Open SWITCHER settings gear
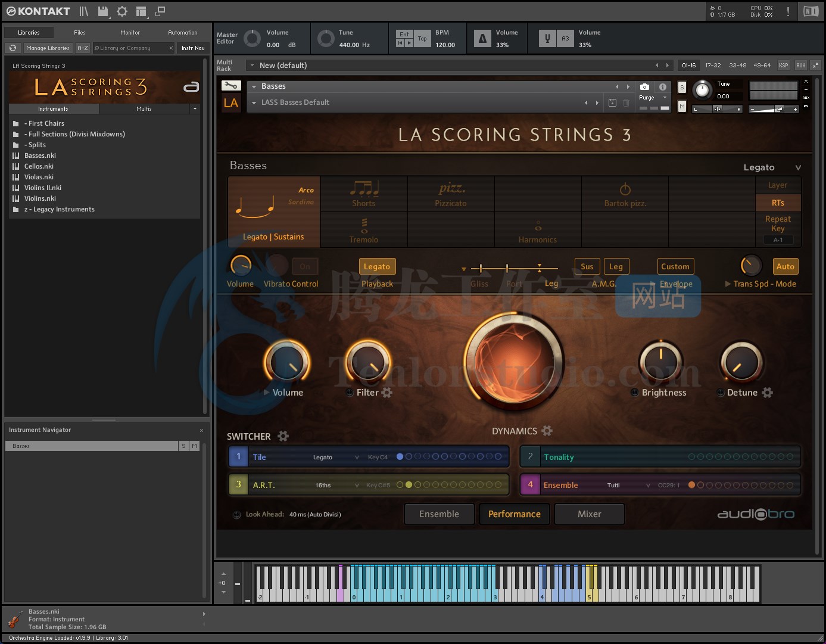 [283, 436]
